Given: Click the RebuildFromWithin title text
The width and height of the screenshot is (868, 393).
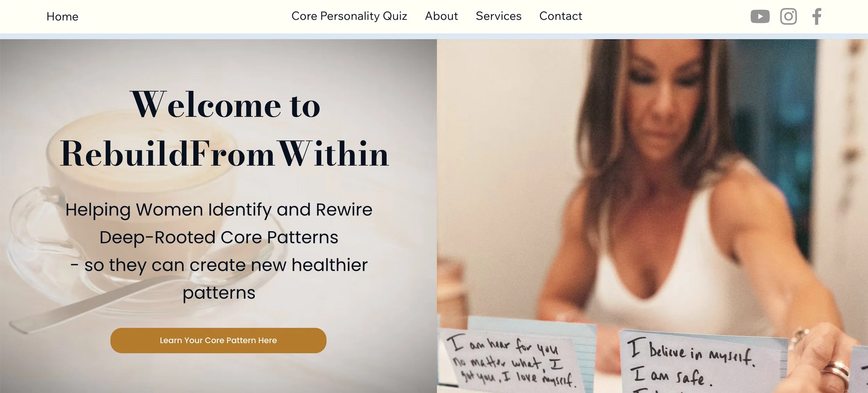Looking at the screenshot, I should point(224,153).
